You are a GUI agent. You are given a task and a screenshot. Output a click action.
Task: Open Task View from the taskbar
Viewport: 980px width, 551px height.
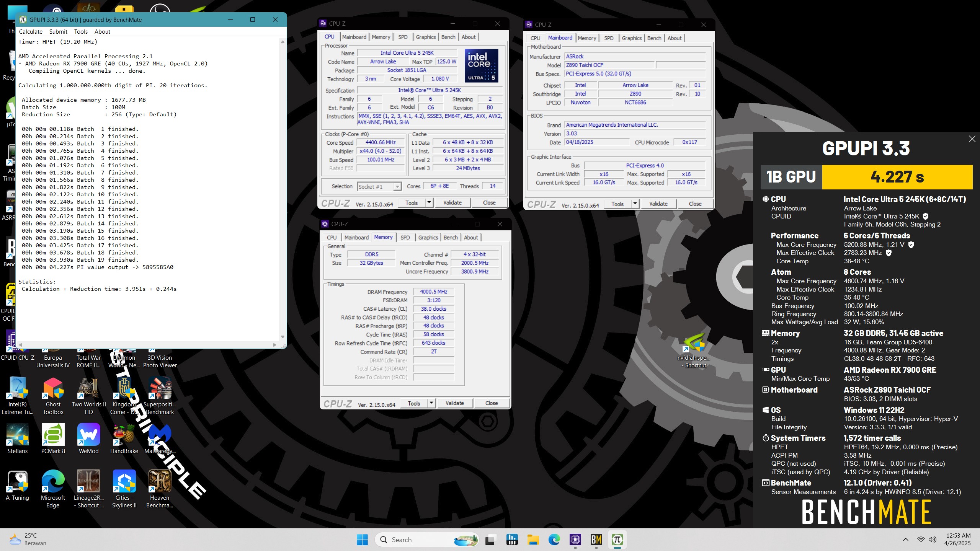[x=491, y=540]
